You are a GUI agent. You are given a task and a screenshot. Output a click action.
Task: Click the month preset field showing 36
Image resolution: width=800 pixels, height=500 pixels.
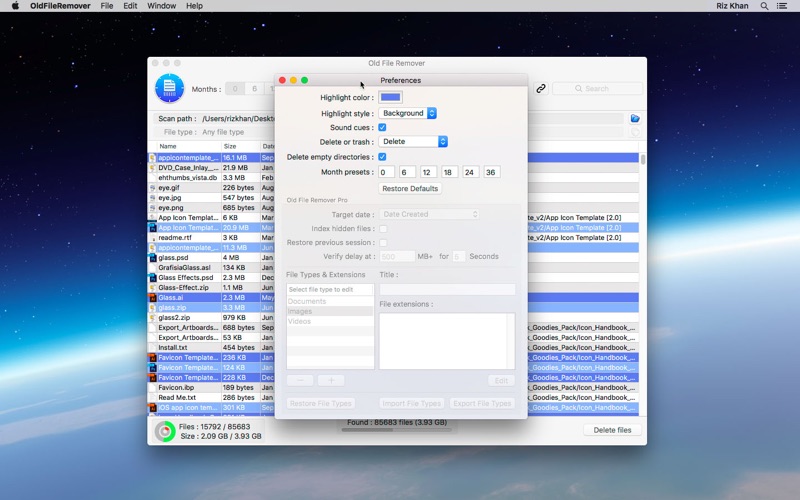point(492,172)
